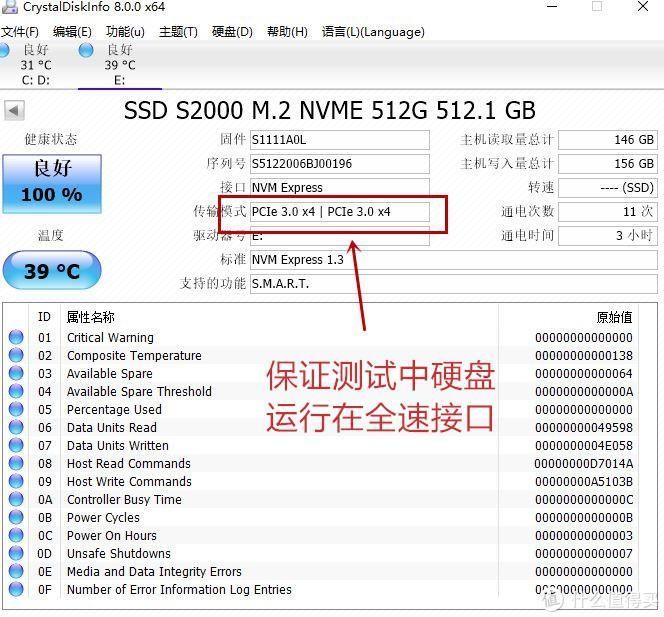Click the status icon for Composite Temperature
This screenshot has height=617, width=664.
click(x=16, y=355)
